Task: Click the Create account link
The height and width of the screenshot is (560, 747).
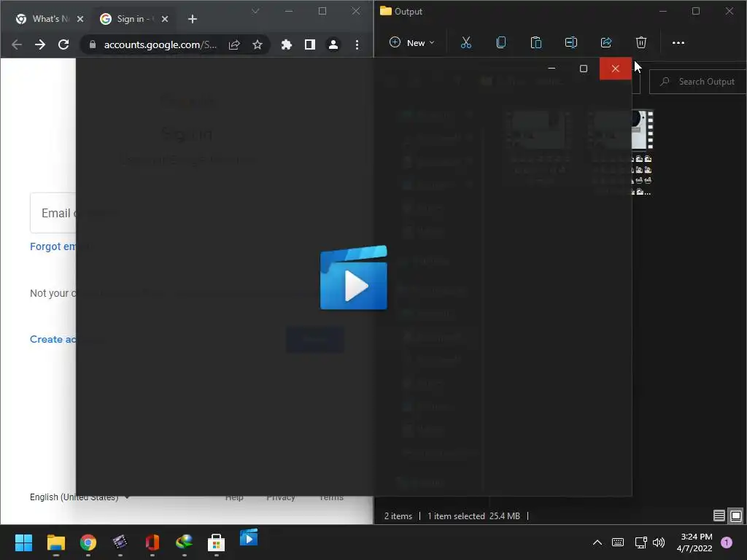Action: (x=53, y=339)
